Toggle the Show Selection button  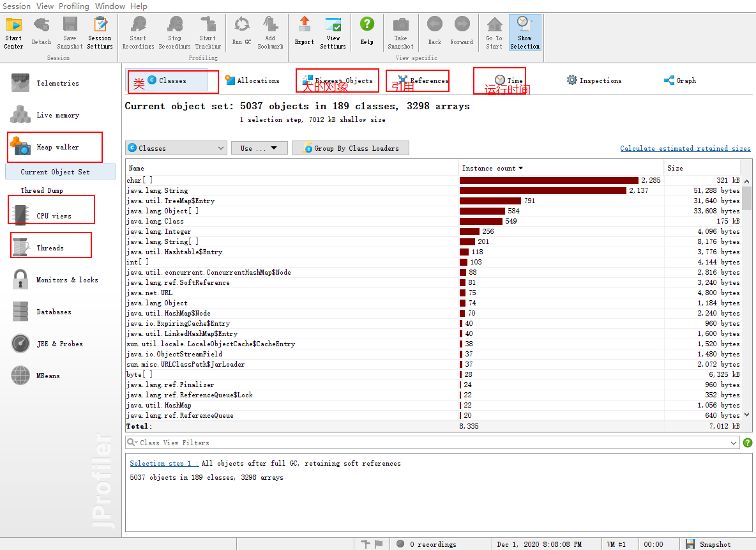click(525, 33)
